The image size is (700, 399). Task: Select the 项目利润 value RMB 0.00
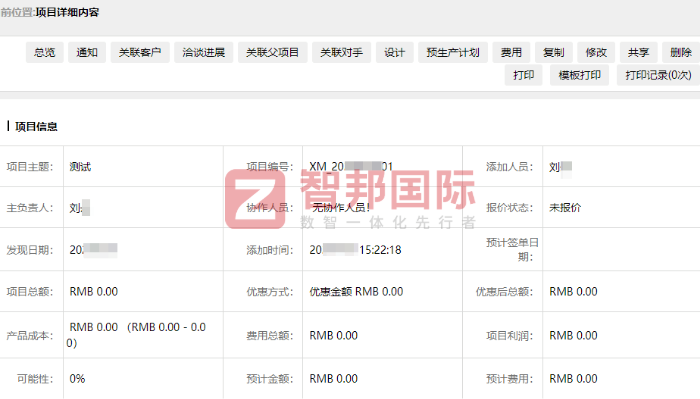pos(573,336)
